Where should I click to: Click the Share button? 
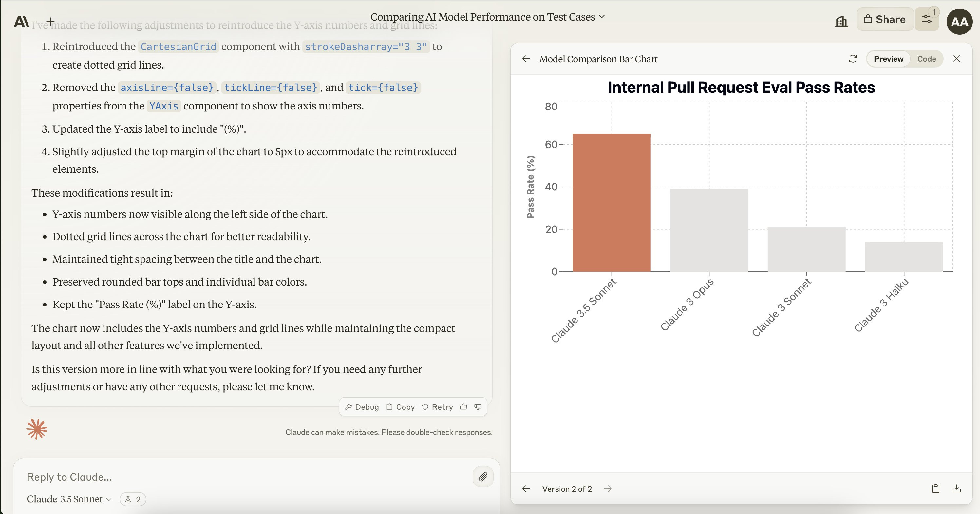coord(885,19)
